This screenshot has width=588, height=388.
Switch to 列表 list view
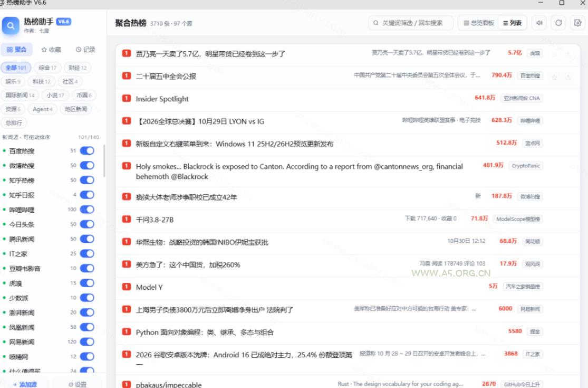(x=512, y=23)
